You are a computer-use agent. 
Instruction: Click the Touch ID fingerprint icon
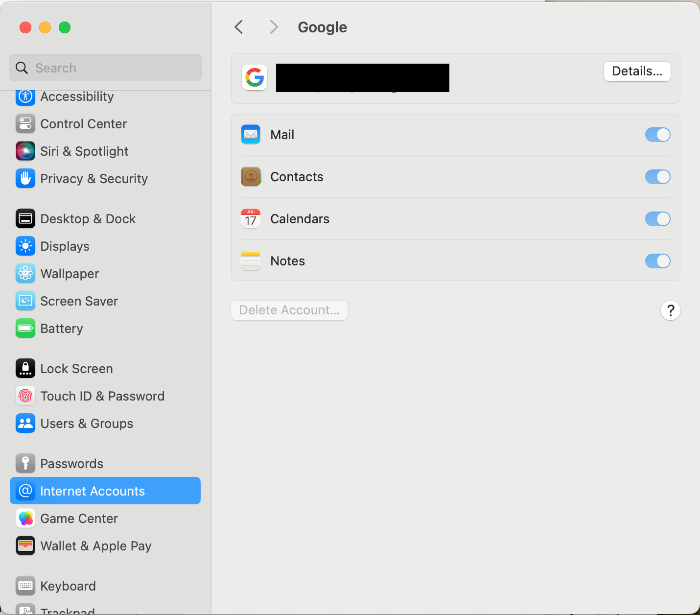[x=25, y=396]
